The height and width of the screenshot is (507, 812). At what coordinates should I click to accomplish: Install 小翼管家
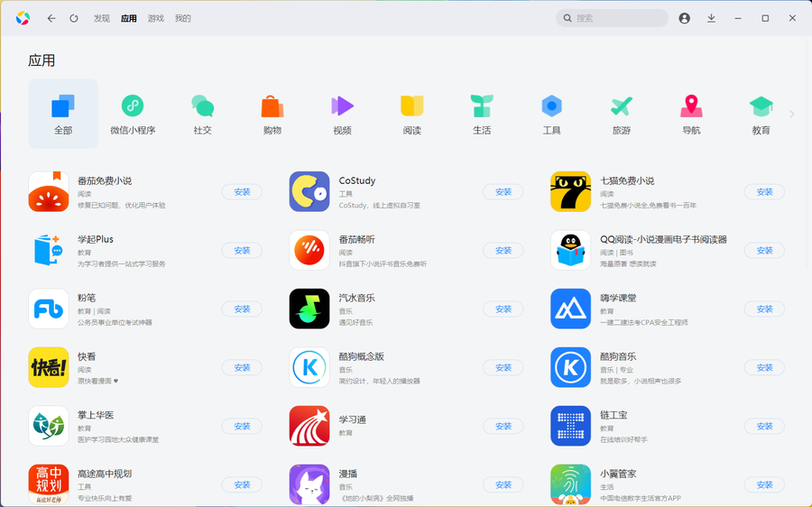(x=764, y=484)
